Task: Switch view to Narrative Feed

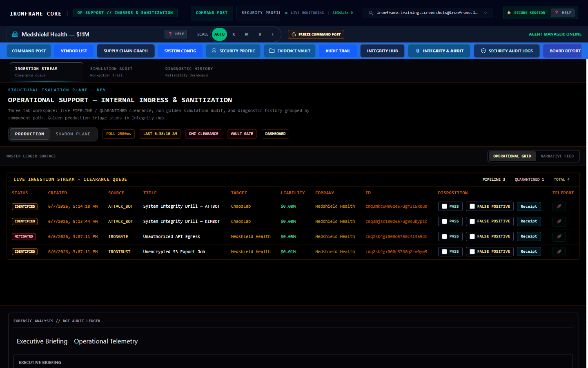Action: (557, 156)
